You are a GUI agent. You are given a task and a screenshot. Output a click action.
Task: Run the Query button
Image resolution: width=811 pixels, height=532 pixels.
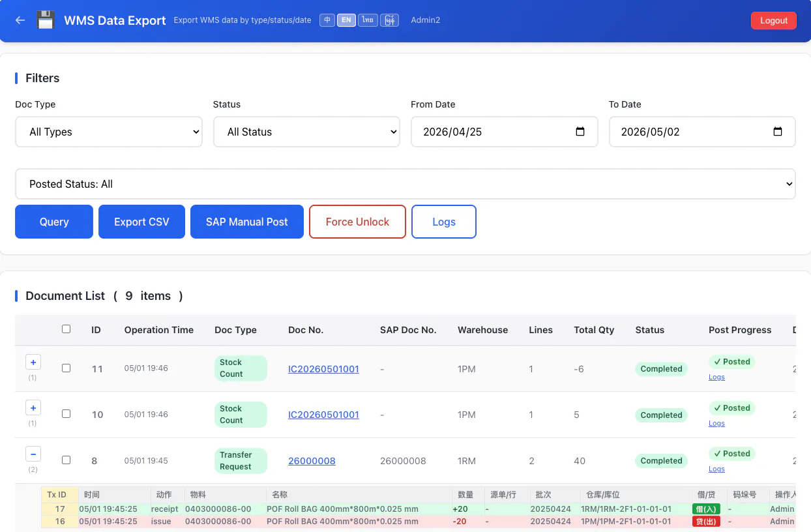[x=54, y=222]
